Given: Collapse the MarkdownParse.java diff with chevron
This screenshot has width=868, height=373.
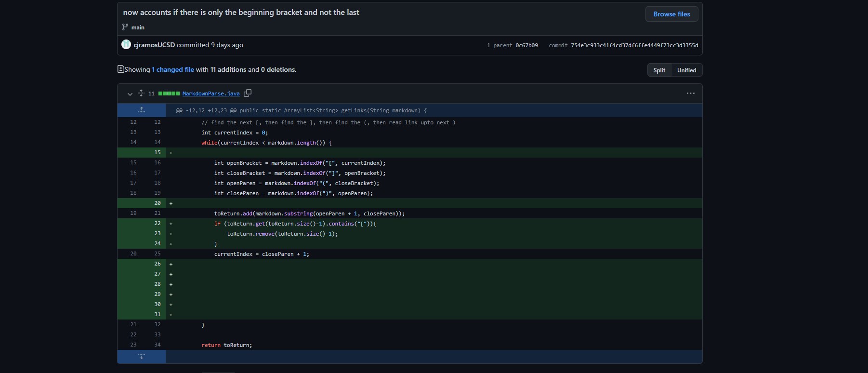Looking at the screenshot, I should click(130, 93).
